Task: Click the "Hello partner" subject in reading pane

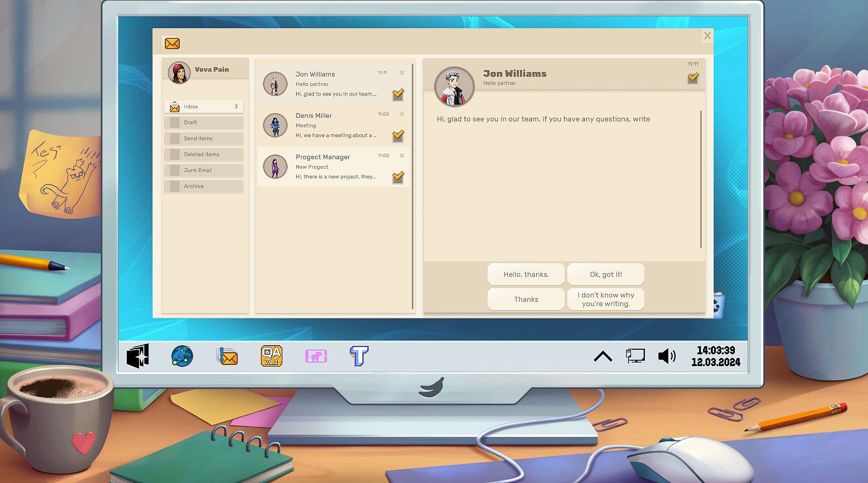Action: point(500,83)
